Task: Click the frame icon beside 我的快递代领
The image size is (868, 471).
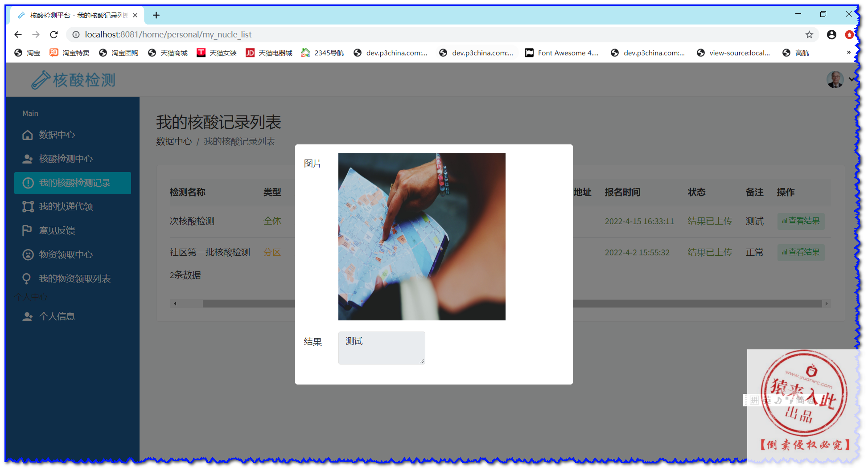Action: pos(28,206)
